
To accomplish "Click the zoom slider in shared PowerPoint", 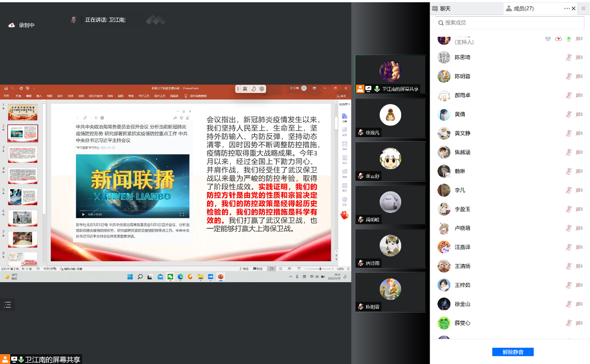I will pos(320,269).
